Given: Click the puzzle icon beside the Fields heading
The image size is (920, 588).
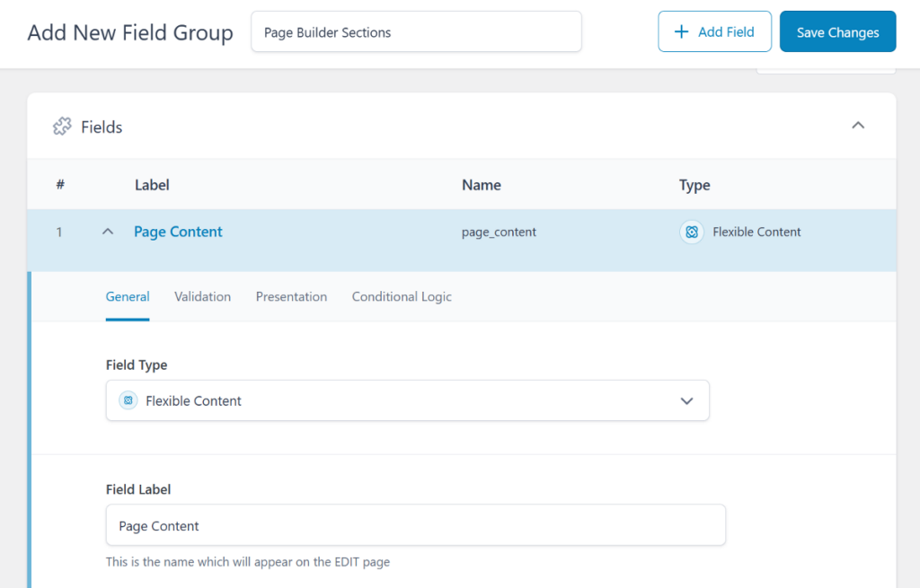Looking at the screenshot, I should (x=61, y=127).
